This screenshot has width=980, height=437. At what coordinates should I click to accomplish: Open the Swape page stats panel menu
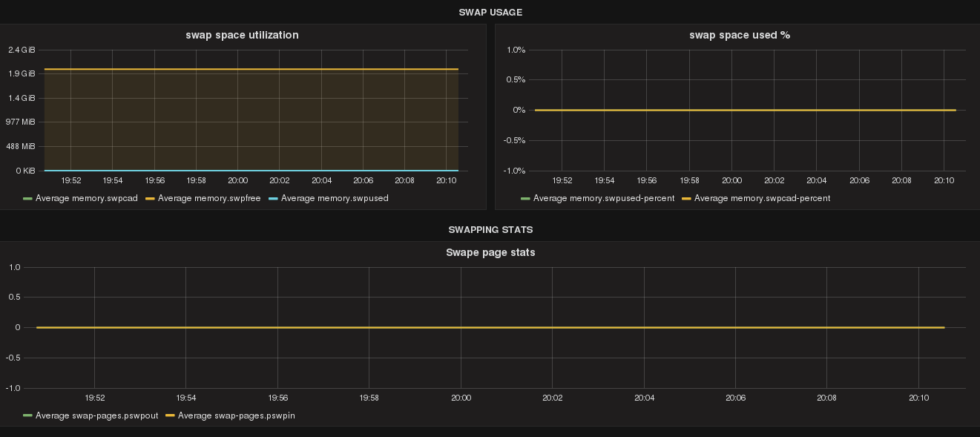(x=490, y=252)
